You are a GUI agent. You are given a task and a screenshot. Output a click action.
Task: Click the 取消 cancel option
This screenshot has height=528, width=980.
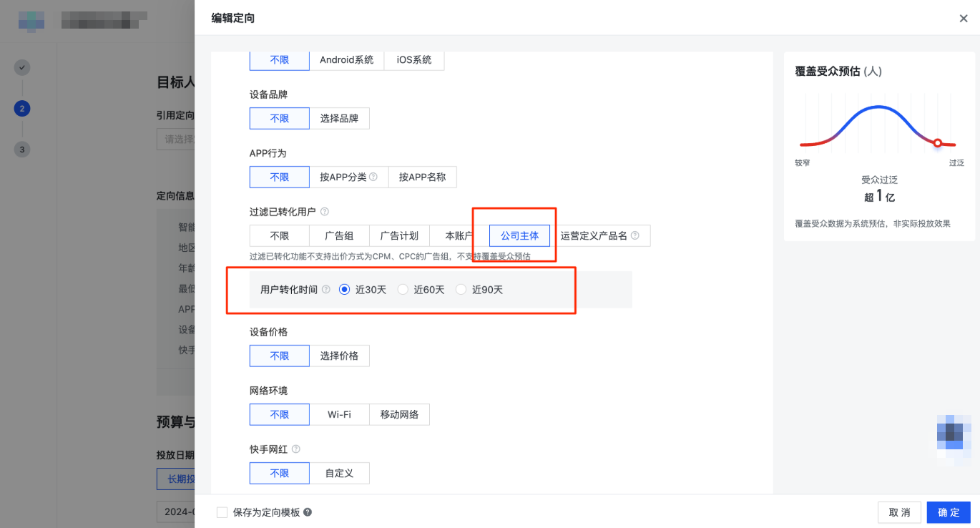pos(899,512)
